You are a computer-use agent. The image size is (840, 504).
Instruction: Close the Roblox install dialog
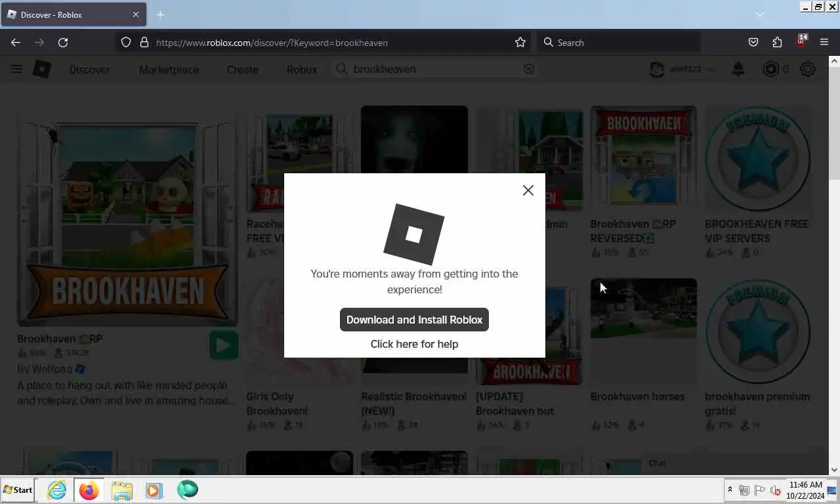528,190
